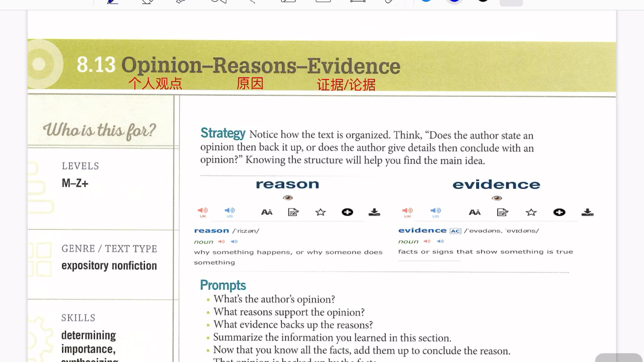This screenshot has width=644, height=362.
Task: Click the title '8.13 Opinion–Reasons–Evidence'
Action: pos(238,65)
